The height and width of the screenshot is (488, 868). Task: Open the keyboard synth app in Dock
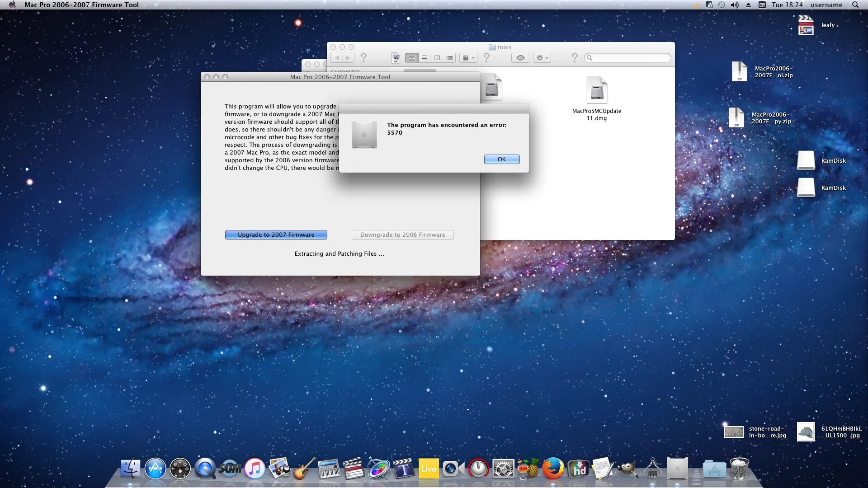(329, 469)
